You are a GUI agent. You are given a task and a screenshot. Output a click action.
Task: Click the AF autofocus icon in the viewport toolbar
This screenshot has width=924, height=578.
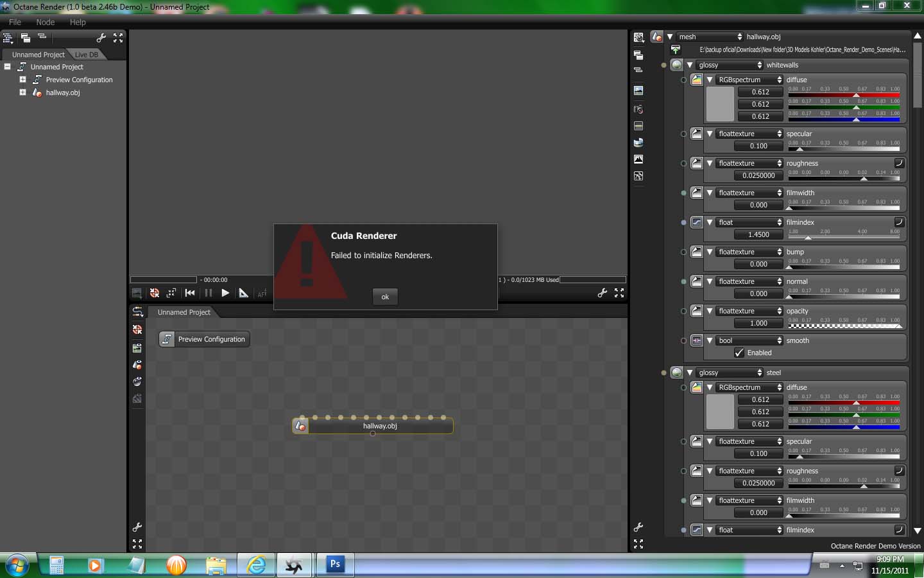pyautogui.click(x=262, y=293)
